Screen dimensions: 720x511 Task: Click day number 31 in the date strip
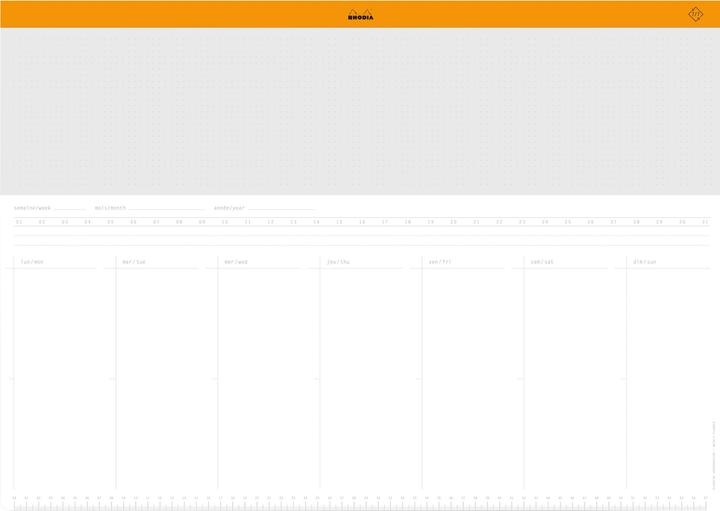(x=705, y=222)
